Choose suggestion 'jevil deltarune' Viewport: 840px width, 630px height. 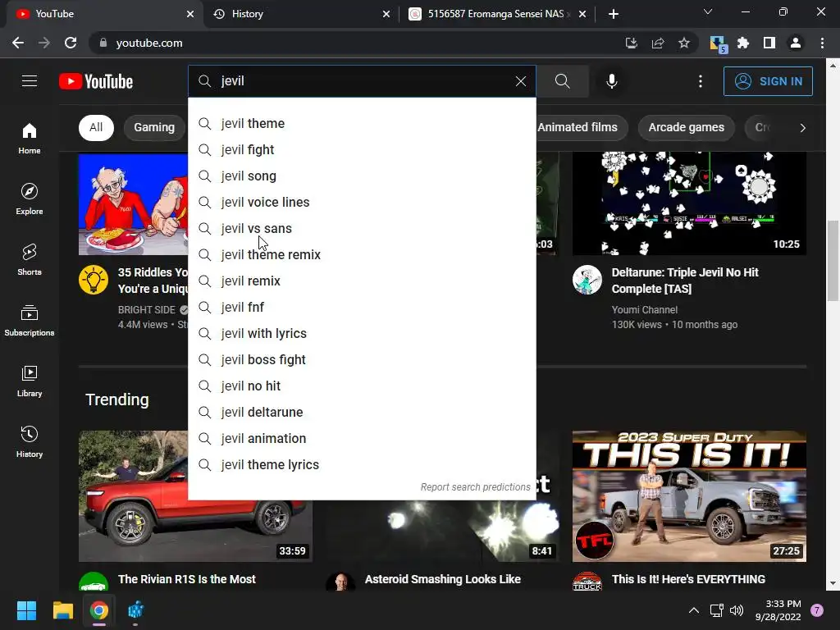pos(362,412)
